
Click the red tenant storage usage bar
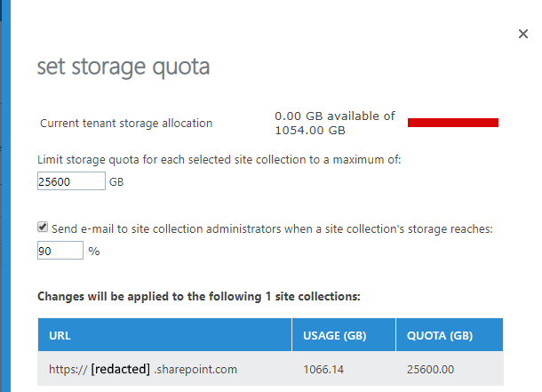click(453, 122)
